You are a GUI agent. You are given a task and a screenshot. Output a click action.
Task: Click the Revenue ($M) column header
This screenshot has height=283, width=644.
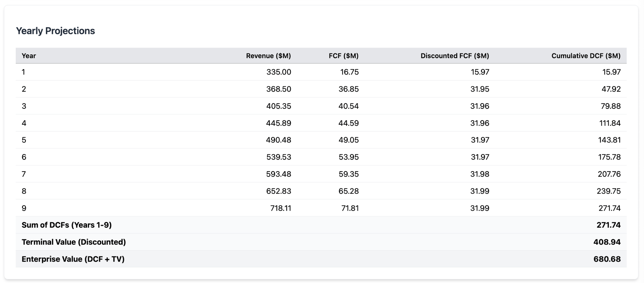[268, 56]
